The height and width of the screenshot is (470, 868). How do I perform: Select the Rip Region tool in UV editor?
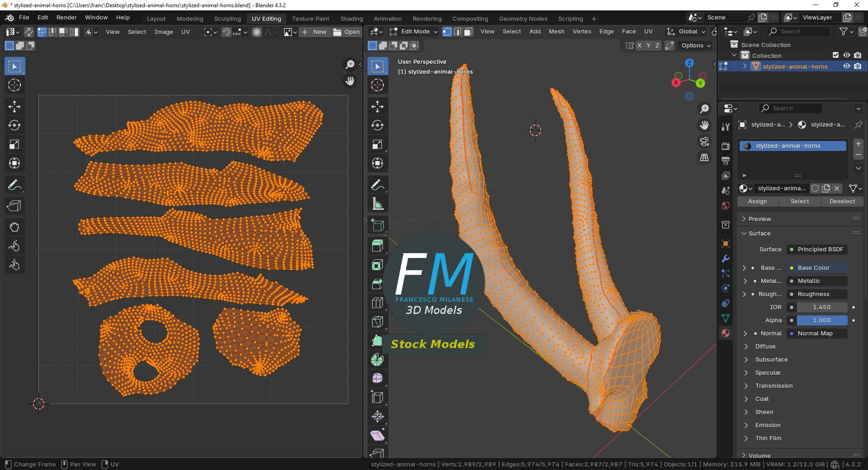(x=14, y=206)
